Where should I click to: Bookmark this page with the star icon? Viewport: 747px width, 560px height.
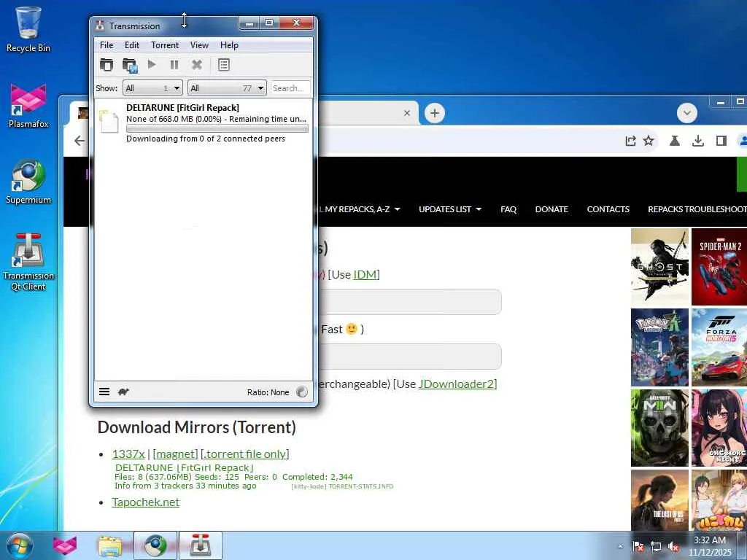pos(649,141)
